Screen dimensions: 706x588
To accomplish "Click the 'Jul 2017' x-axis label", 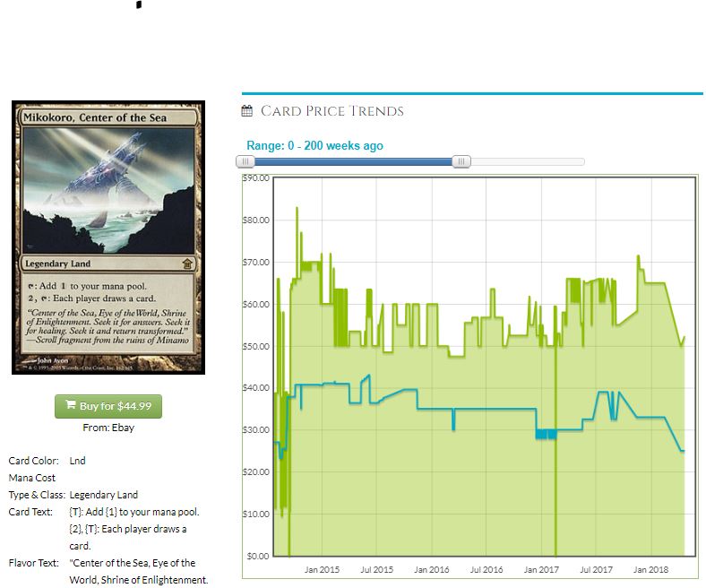I will pos(596,569).
